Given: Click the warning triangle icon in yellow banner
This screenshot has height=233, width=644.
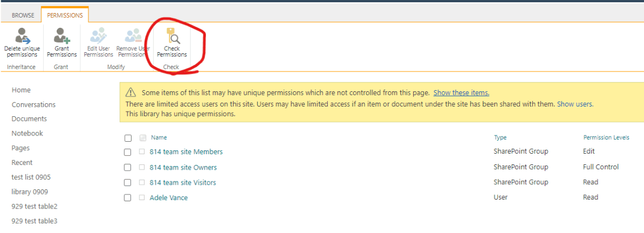Looking at the screenshot, I should (x=130, y=92).
